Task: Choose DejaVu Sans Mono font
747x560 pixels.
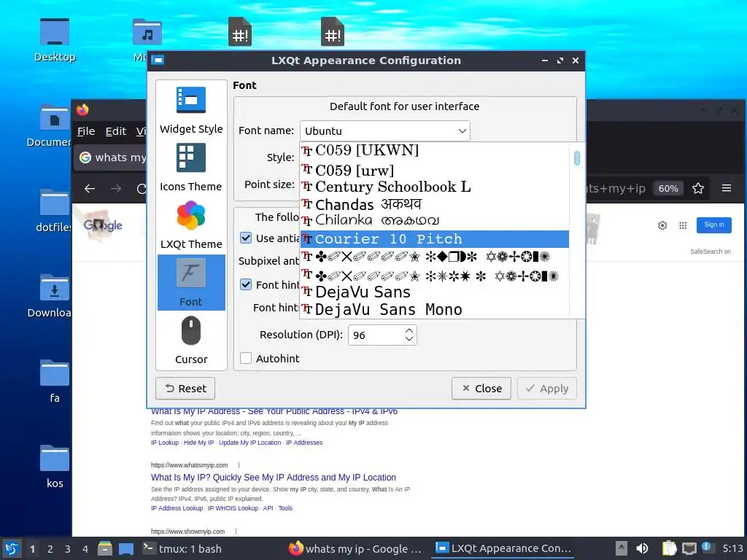Action: 435,309
